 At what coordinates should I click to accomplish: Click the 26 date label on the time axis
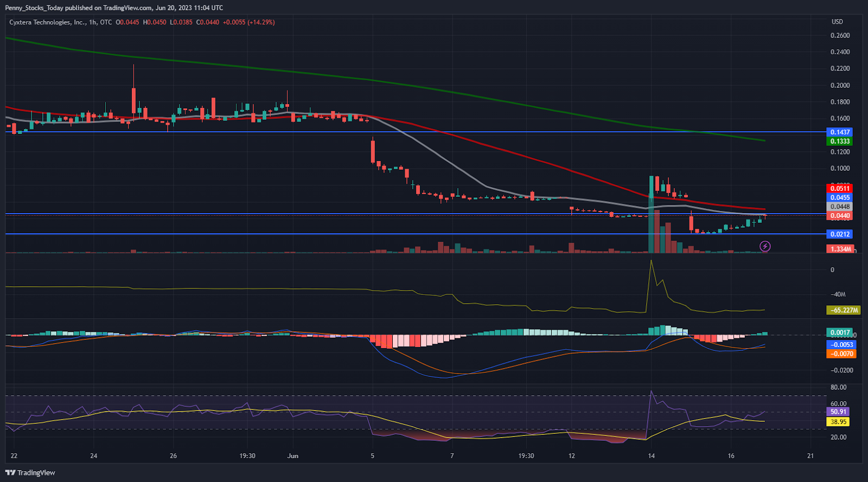point(174,456)
